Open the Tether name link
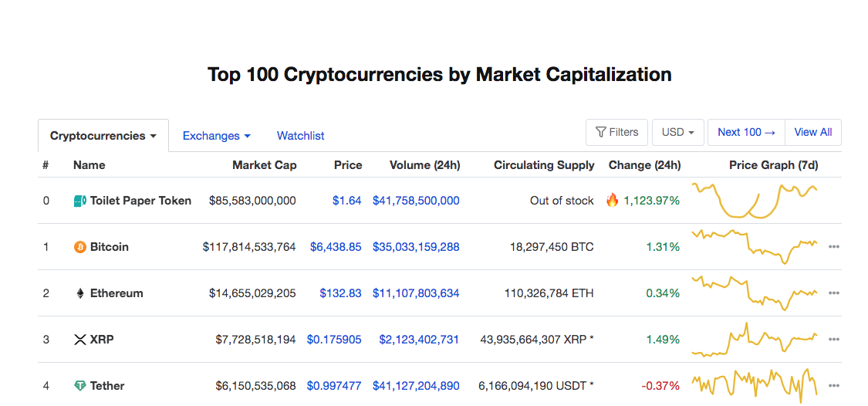 click(107, 386)
